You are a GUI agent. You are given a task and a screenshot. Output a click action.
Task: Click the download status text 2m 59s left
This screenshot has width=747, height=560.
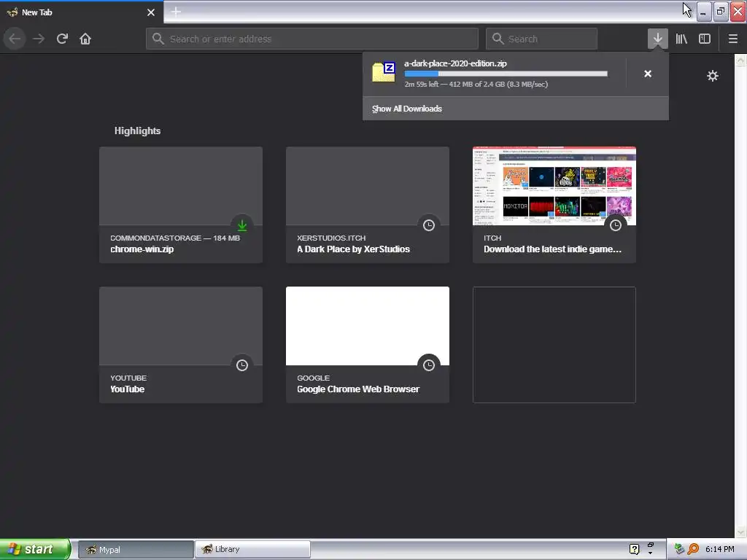(476, 85)
